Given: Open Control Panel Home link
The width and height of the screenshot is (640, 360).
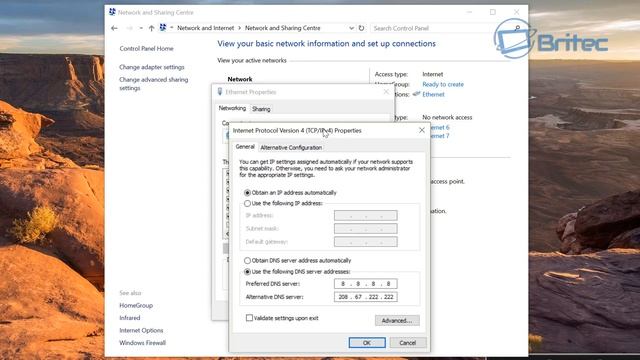Looking at the screenshot, I should (x=147, y=48).
